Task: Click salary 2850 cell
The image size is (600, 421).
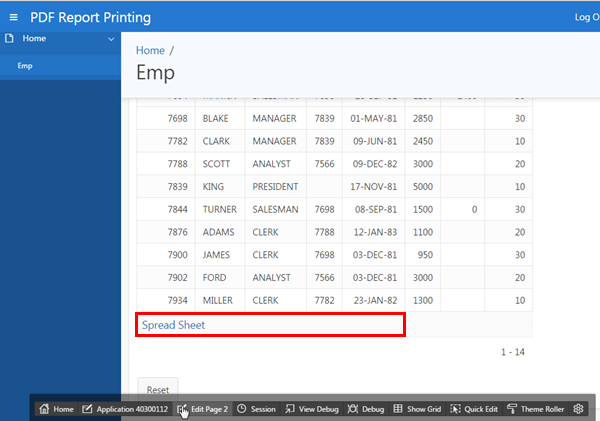Action: click(422, 119)
